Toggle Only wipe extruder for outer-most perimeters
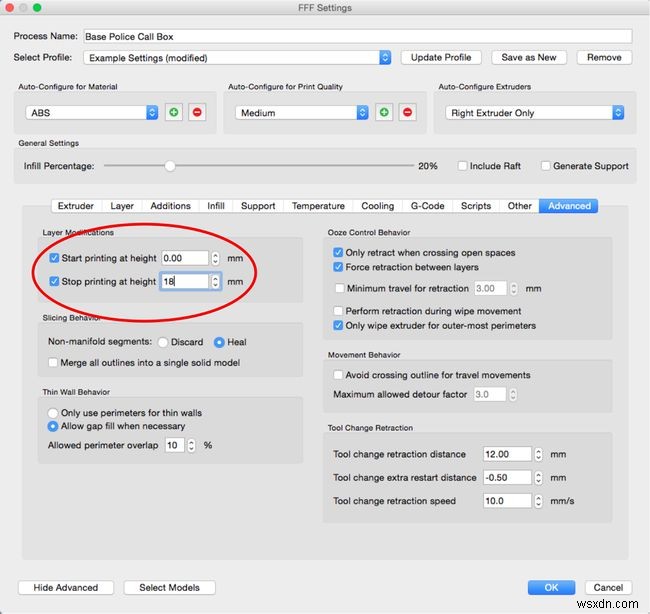 coord(338,325)
